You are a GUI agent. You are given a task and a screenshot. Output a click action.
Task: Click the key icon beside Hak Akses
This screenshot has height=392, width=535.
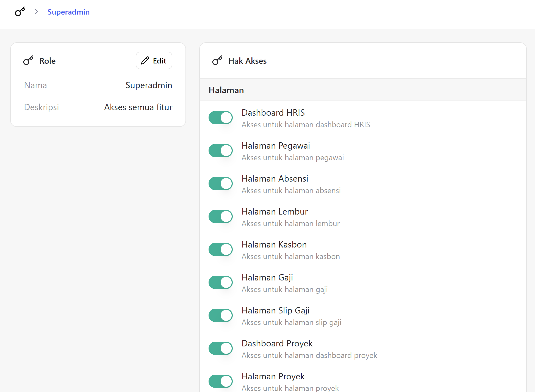coord(217,61)
